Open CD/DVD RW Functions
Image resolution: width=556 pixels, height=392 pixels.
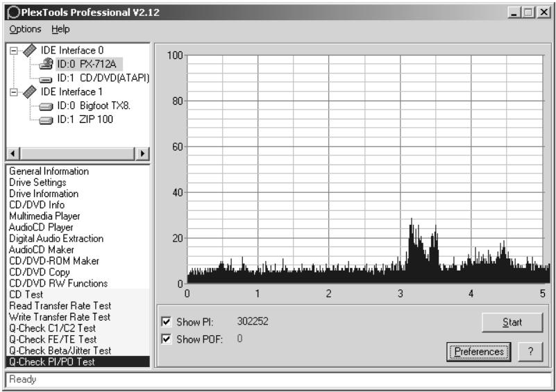58,284
